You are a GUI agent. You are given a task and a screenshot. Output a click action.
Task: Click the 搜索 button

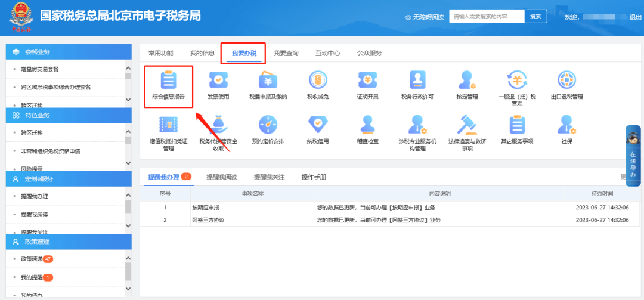point(535,17)
